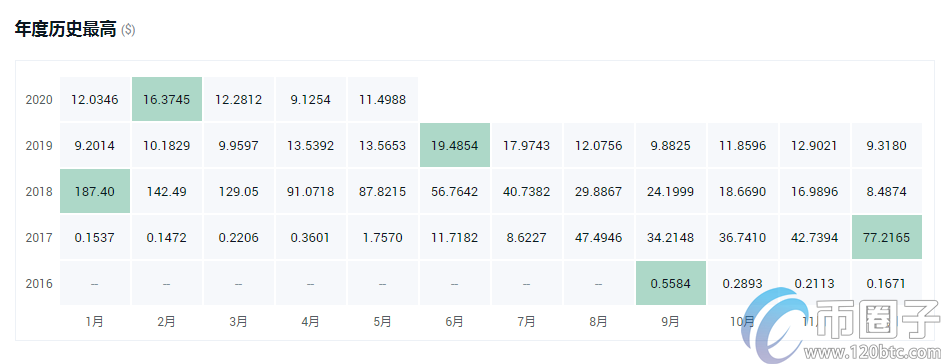Click the 1月 column label

pyautogui.click(x=94, y=321)
